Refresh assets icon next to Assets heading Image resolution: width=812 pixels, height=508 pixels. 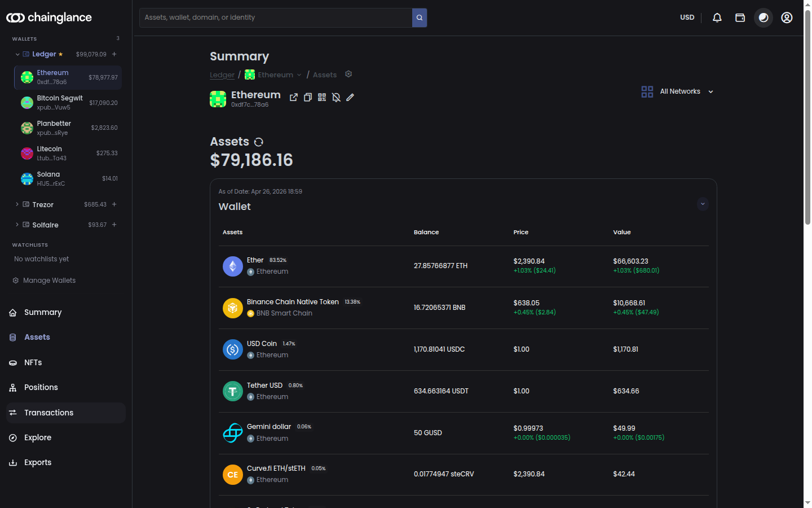259,142
